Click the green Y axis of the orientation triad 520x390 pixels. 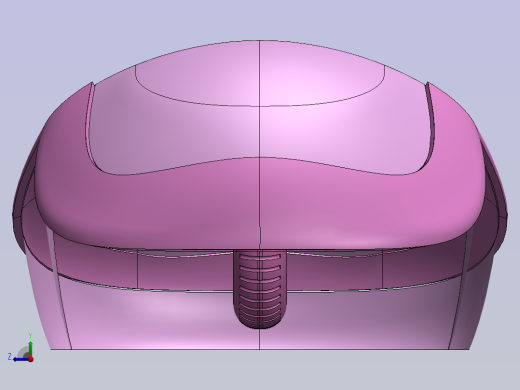[30, 348]
